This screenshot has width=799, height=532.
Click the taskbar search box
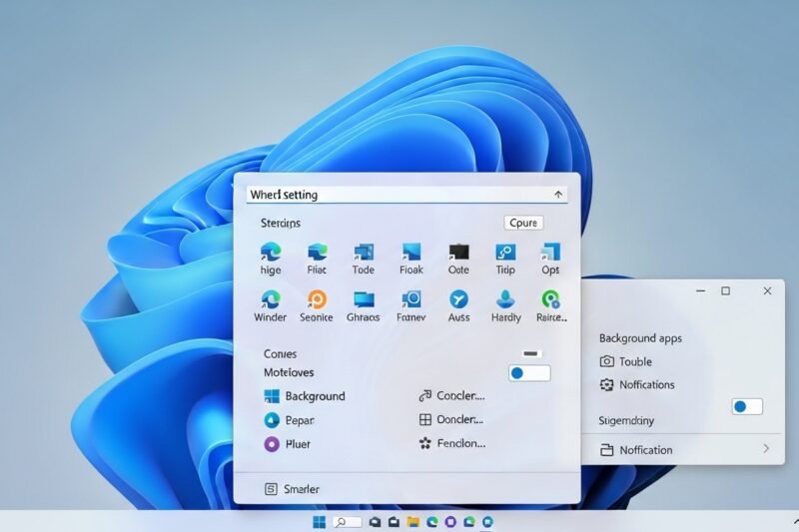pos(347,522)
